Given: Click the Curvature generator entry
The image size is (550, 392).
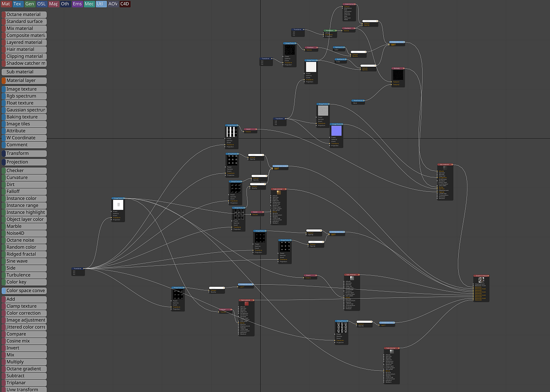Looking at the screenshot, I should tap(24, 178).
